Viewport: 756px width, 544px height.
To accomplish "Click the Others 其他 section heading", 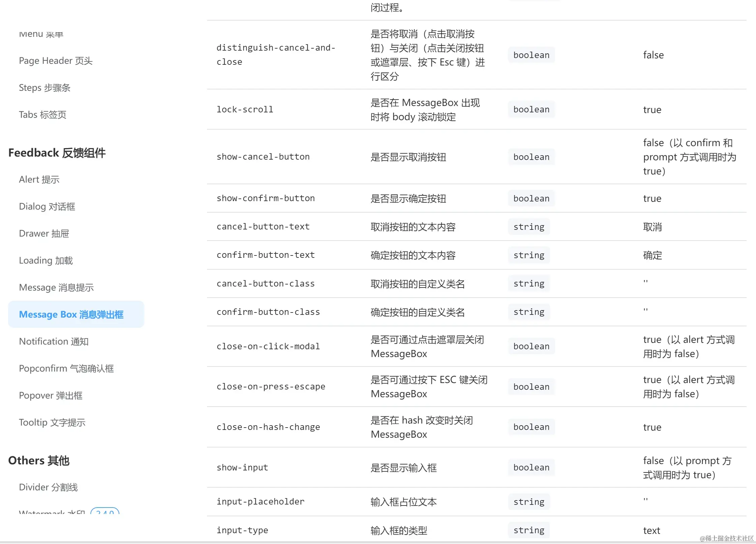I will pos(39,461).
